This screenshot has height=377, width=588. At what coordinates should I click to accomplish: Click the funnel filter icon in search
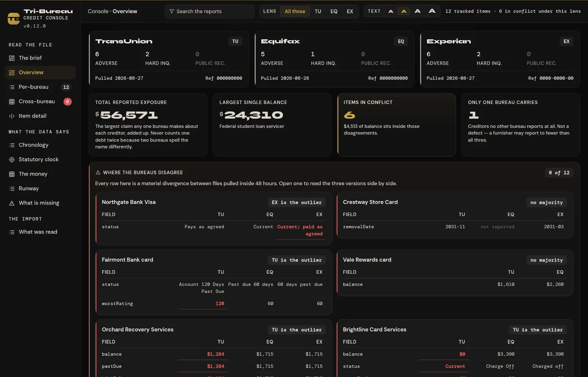172,11
